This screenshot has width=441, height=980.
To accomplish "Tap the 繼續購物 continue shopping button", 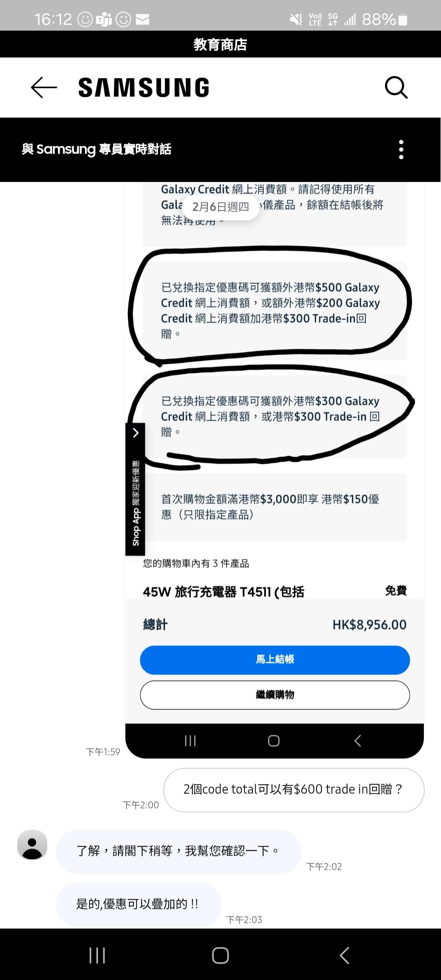I will tap(275, 695).
